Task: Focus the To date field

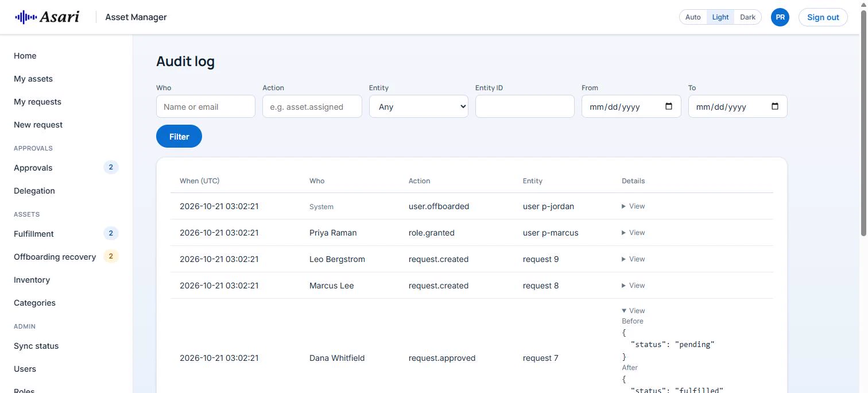Action: (738, 106)
